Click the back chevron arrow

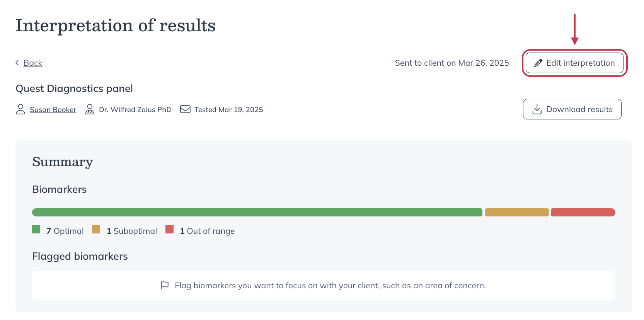(17, 63)
